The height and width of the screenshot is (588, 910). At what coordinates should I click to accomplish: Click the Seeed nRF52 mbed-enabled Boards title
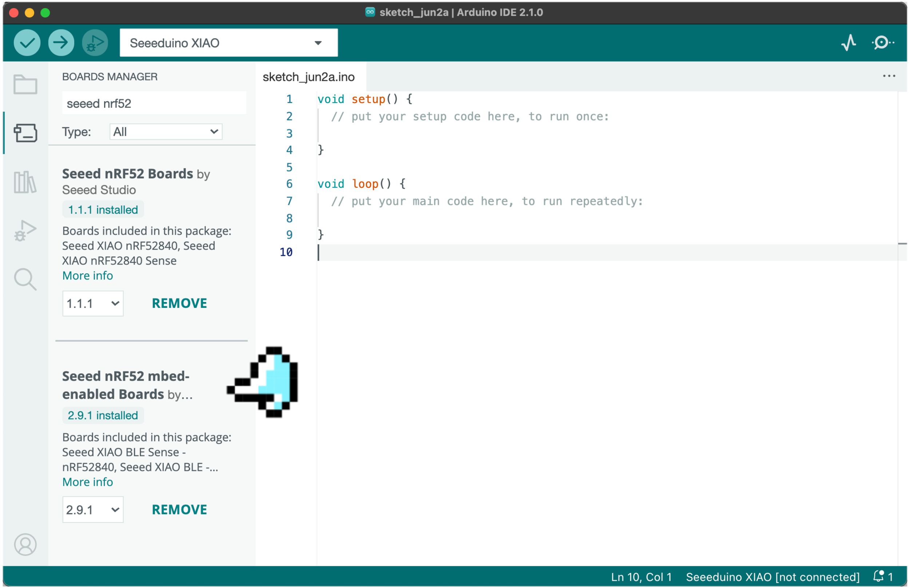[126, 385]
